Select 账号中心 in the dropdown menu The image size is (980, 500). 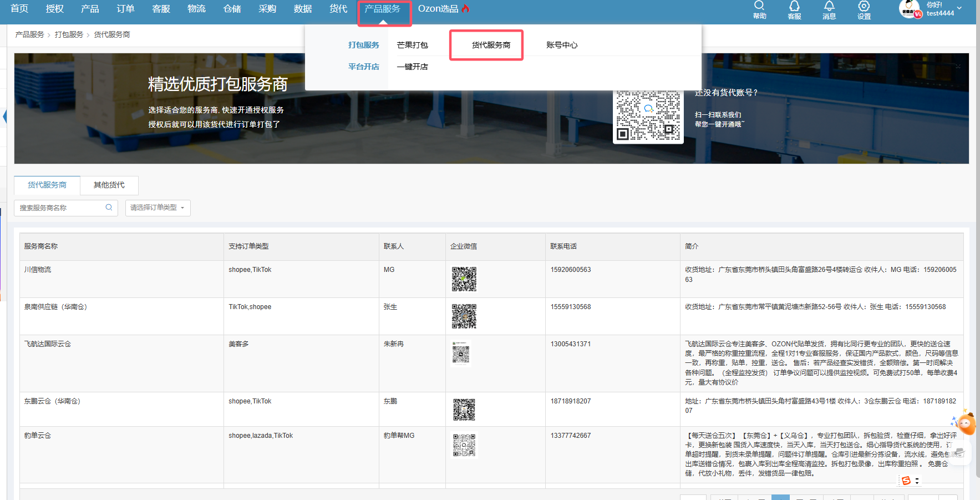coord(562,45)
